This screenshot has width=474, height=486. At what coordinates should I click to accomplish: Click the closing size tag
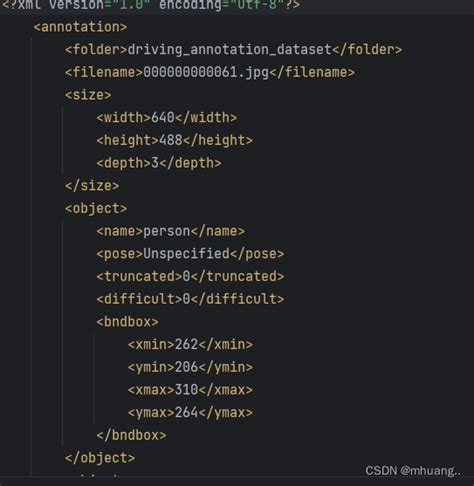point(92,186)
